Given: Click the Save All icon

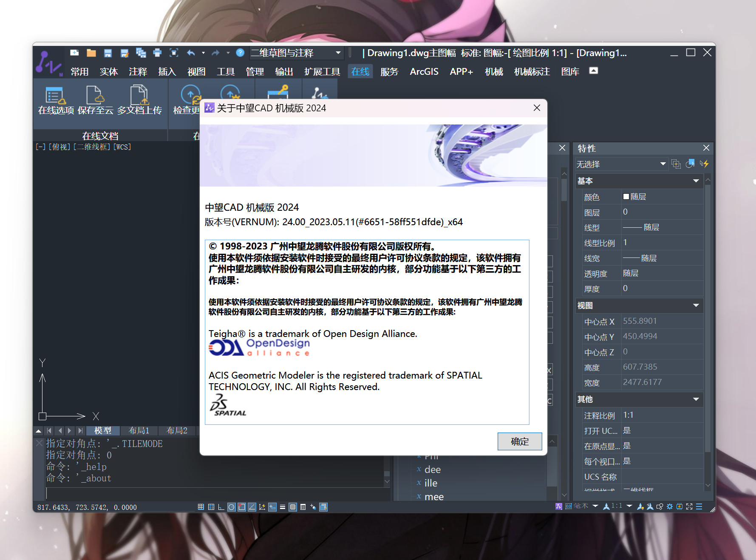Looking at the screenshot, I should [x=141, y=53].
